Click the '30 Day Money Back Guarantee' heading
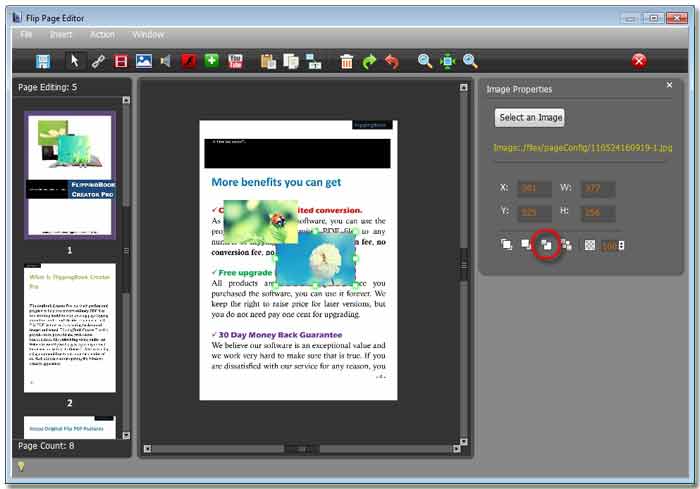Viewport: 700px width, 489px height. tap(280, 335)
